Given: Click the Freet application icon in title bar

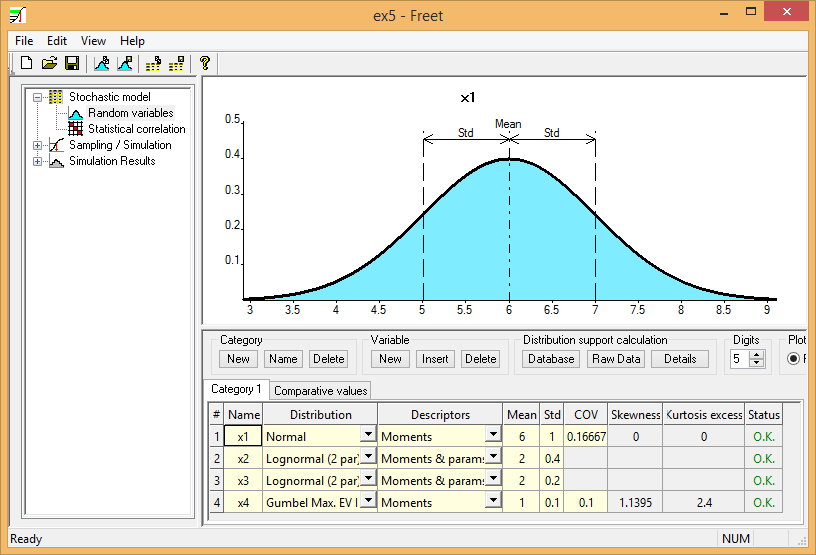Looking at the screenshot, I should pyautogui.click(x=18, y=15).
